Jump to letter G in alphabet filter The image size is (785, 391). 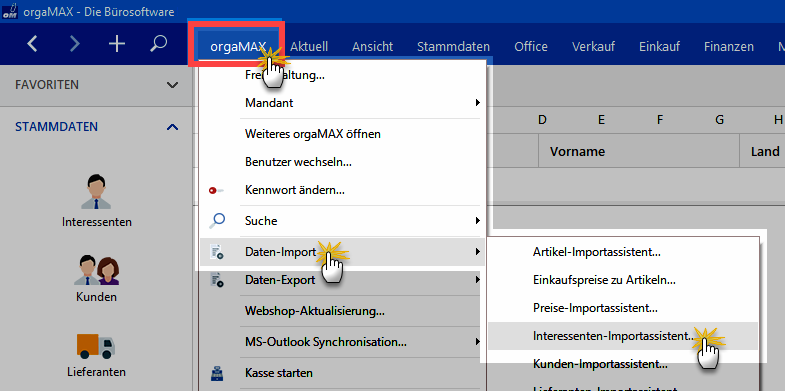(719, 120)
